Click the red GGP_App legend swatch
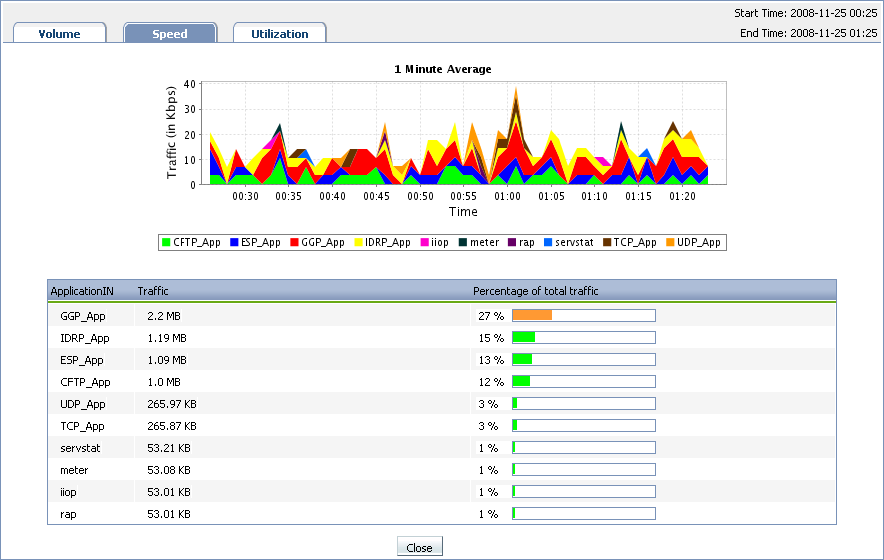884x560 pixels. pyautogui.click(x=294, y=243)
